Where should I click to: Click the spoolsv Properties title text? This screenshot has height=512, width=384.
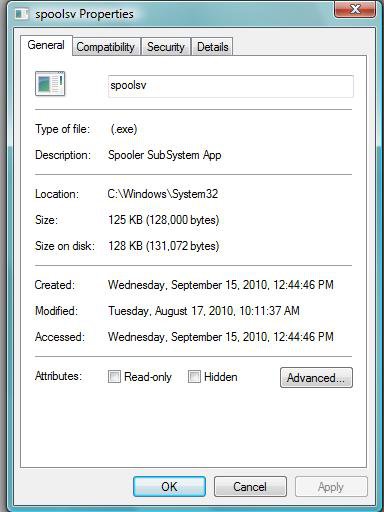click(x=84, y=14)
